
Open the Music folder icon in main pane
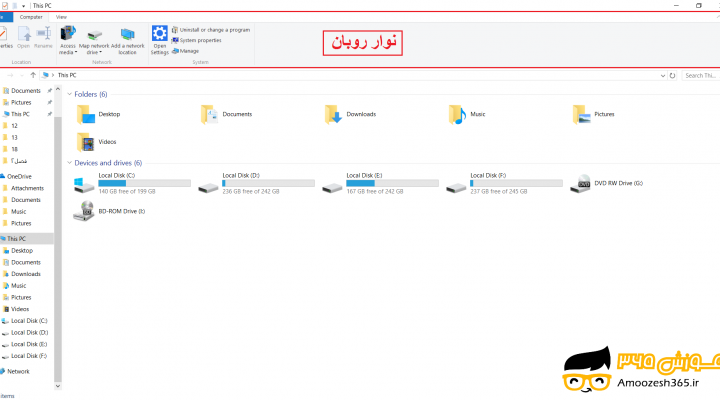click(x=457, y=114)
